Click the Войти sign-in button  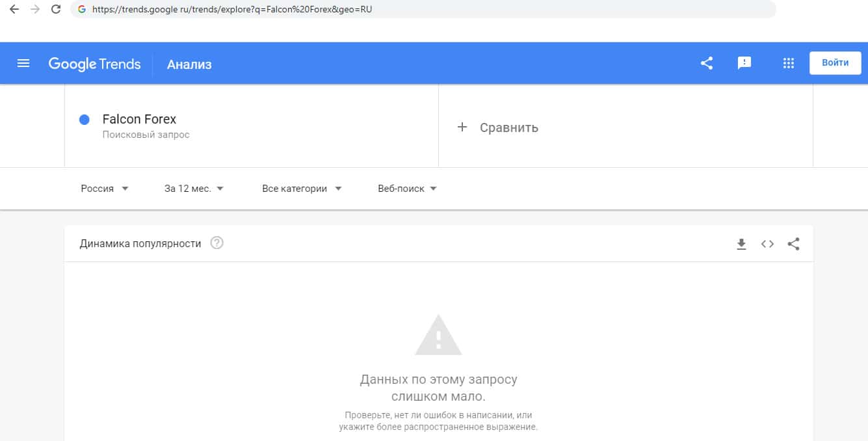coord(835,63)
